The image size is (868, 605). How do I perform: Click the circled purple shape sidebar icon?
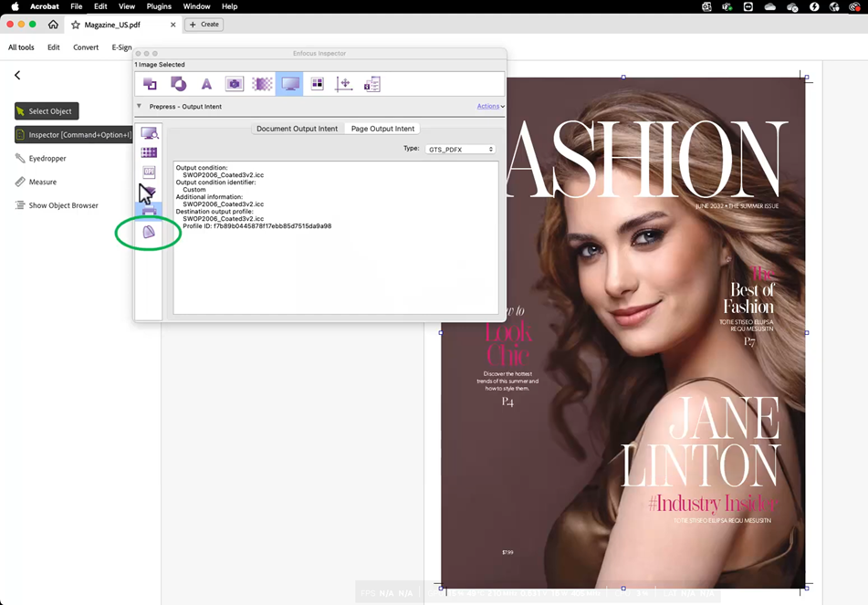click(149, 233)
